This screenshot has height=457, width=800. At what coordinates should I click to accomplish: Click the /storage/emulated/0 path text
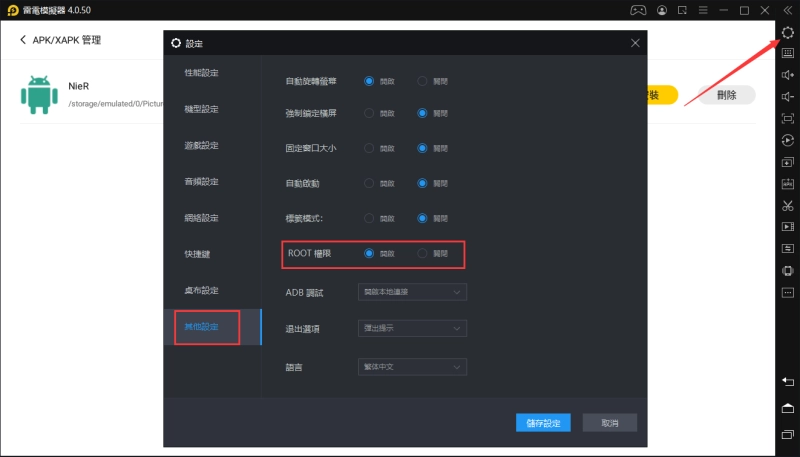click(x=116, y=104)
